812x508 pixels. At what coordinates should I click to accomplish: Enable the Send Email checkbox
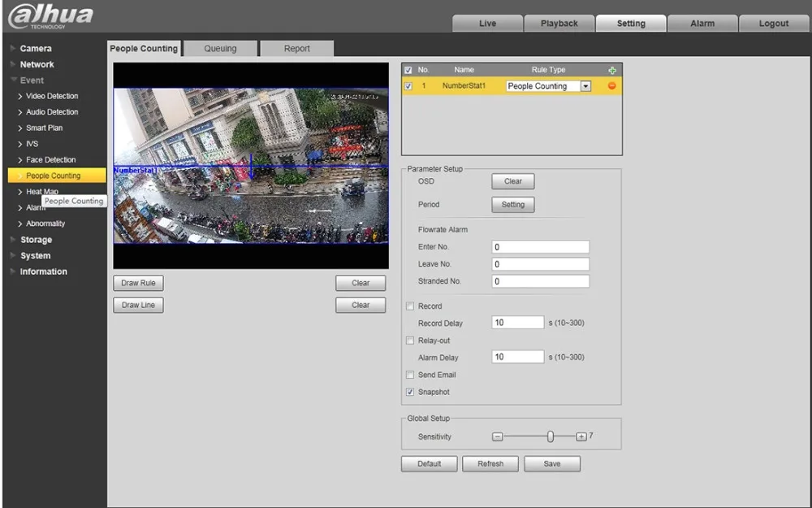pos(410,375)
